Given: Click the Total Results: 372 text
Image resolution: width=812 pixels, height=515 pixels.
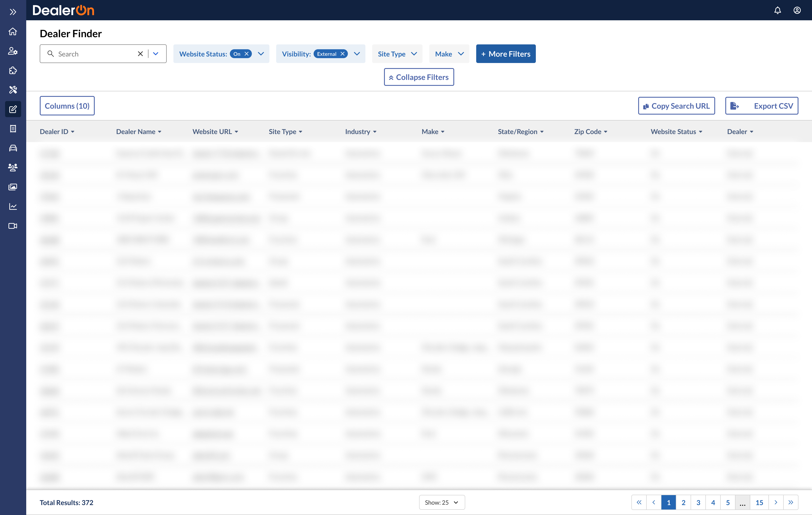Looking at the screenshot, I should (x=66, y=502).
